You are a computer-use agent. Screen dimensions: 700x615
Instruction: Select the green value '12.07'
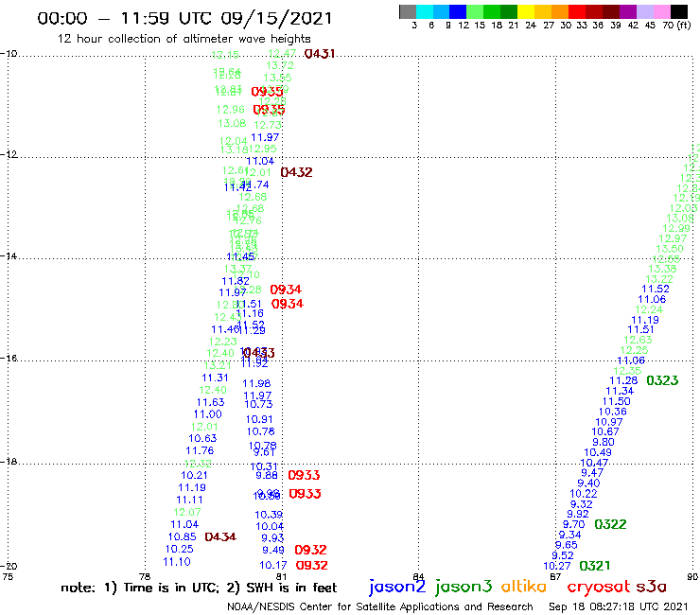(187, 512)
